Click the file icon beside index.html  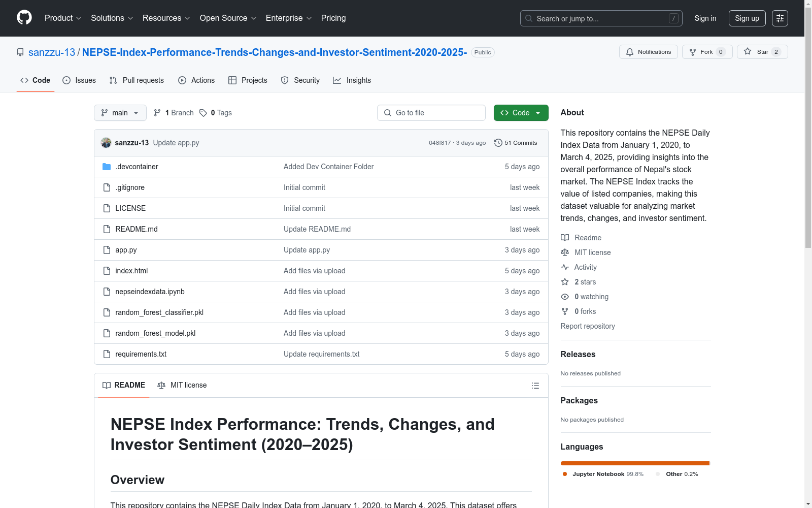point(107,271)
